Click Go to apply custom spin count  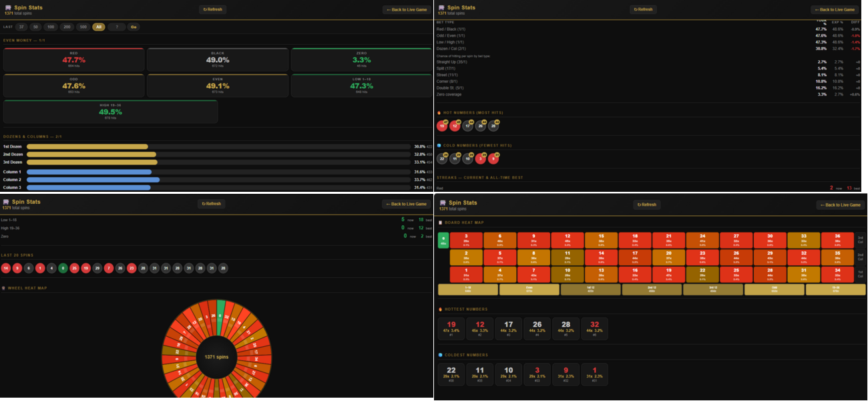tap(134, 27)
